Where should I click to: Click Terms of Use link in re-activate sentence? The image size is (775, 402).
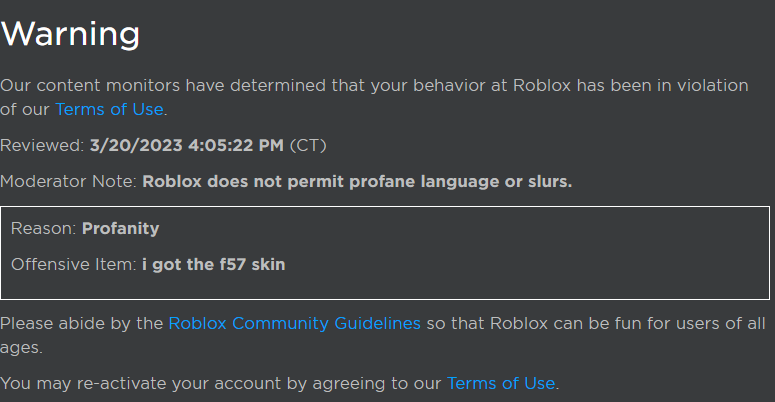click(500, 383)
